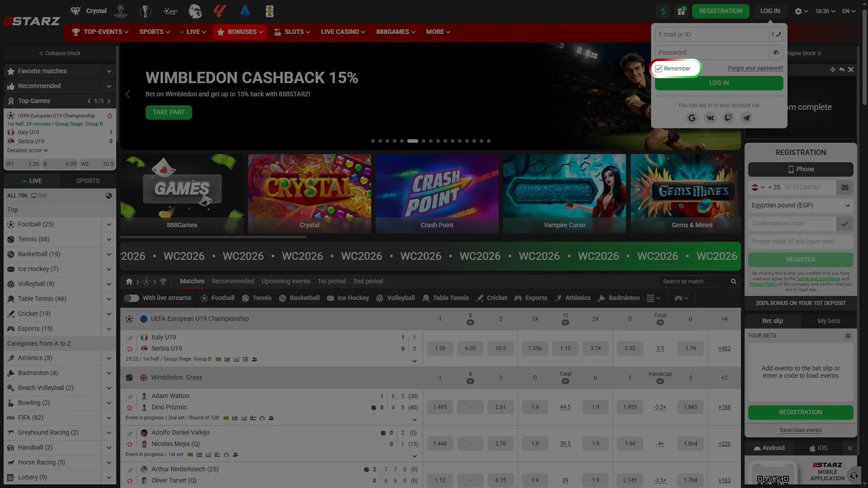Open the gift box bonuses icon
The height and width of the screenshot is (488, 868).
(681, 11)
